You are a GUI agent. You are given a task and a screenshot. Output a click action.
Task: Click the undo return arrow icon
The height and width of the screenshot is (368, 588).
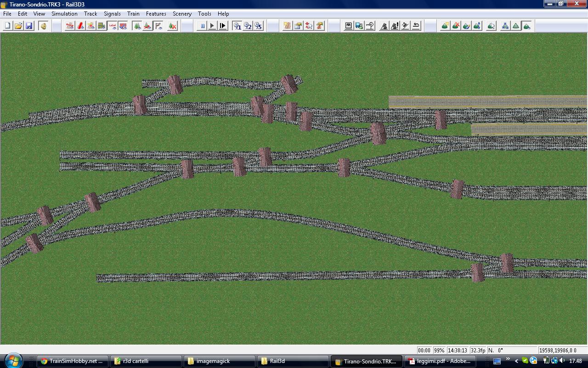416,26
